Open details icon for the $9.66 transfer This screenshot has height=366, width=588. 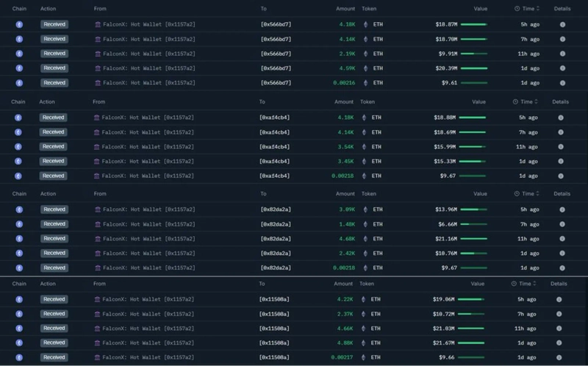click(x=559, y=357)
